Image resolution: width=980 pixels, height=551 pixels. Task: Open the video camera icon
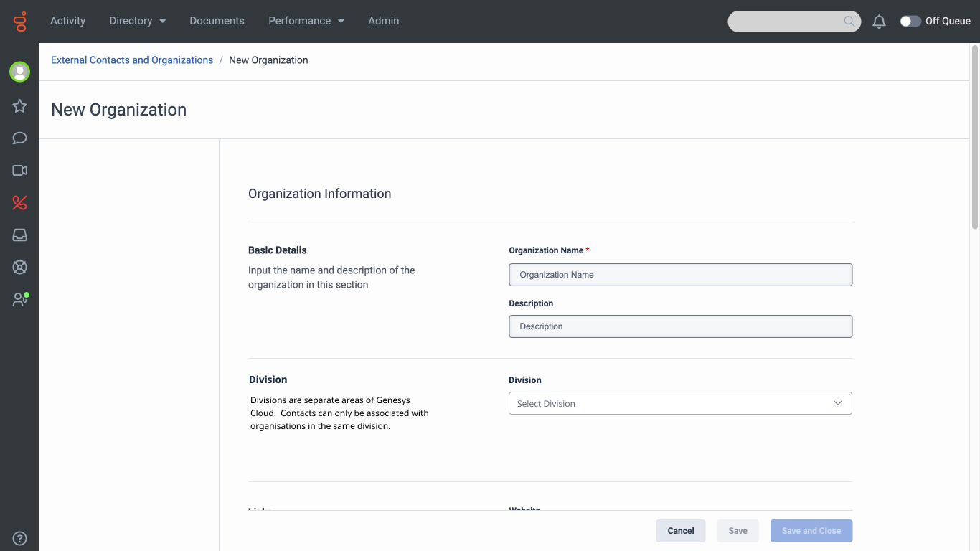(x=19, y=171)
